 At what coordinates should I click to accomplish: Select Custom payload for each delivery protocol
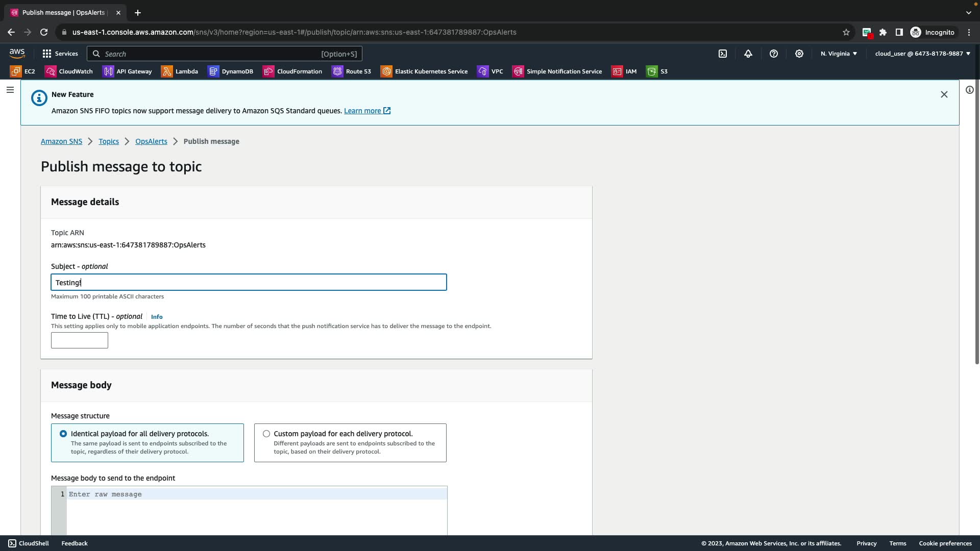click(x=266, y=434)
